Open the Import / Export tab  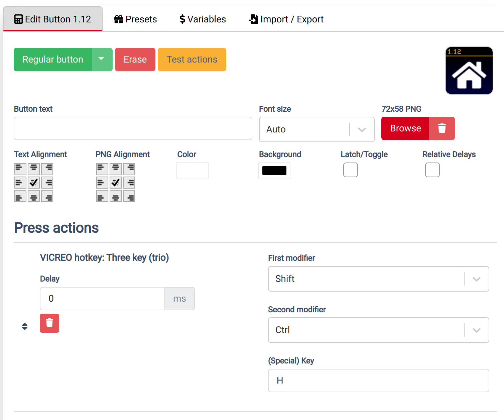tap(286, 19)
